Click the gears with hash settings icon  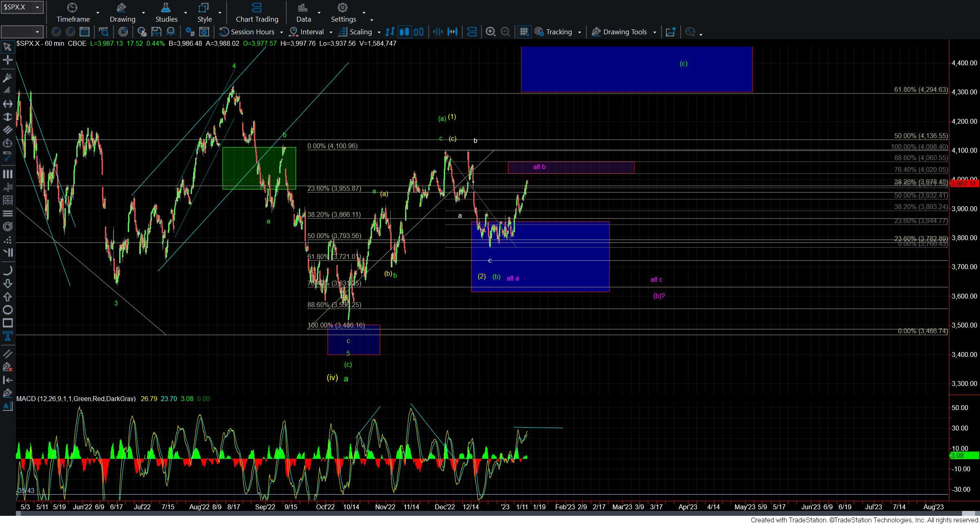tap(190, 32)
